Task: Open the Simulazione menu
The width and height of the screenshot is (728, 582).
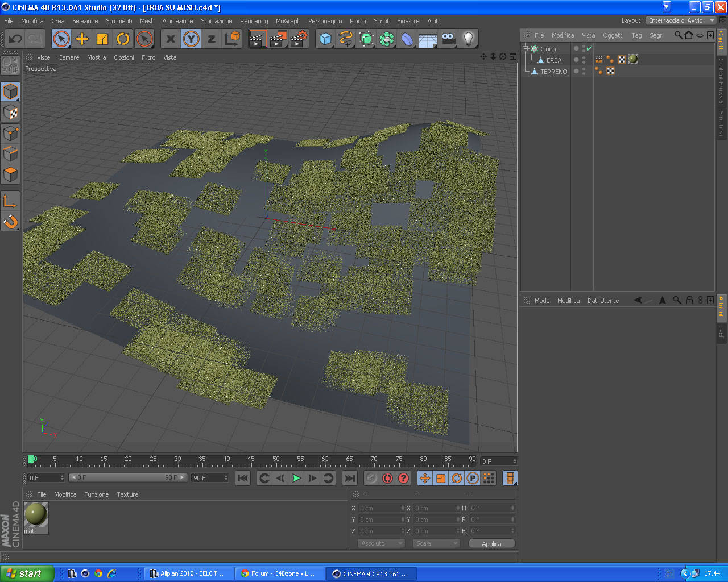Action: pos(216,21)
